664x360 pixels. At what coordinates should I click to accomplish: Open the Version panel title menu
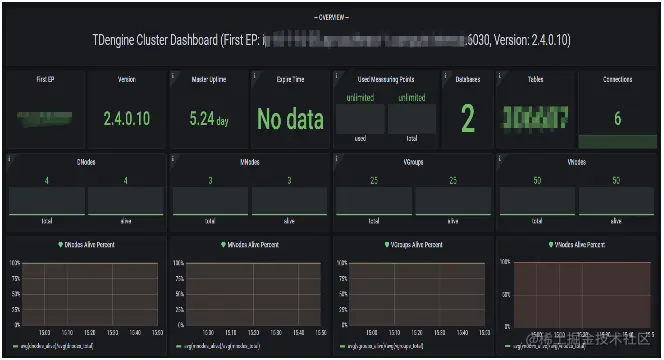[x=127, y=79]
